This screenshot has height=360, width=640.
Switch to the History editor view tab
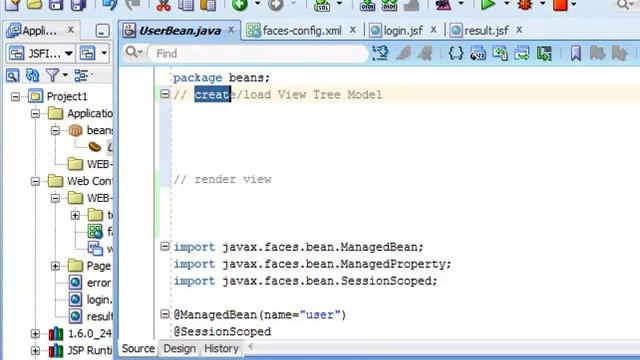pyautogui.click(x=221, y=349)
